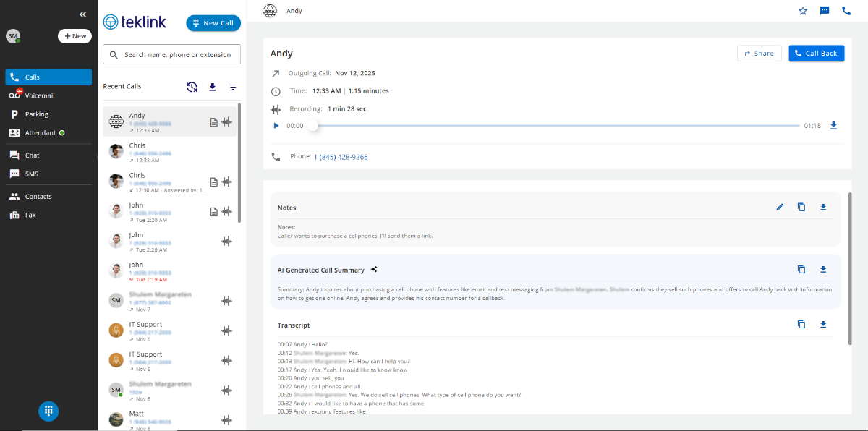Click the recording playback progress slider
The width and height of the screenshot is (868, 431).
313,125
